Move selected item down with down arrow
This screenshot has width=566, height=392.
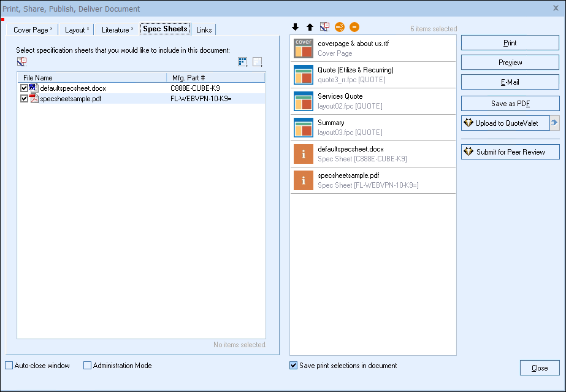pos(295,28)
